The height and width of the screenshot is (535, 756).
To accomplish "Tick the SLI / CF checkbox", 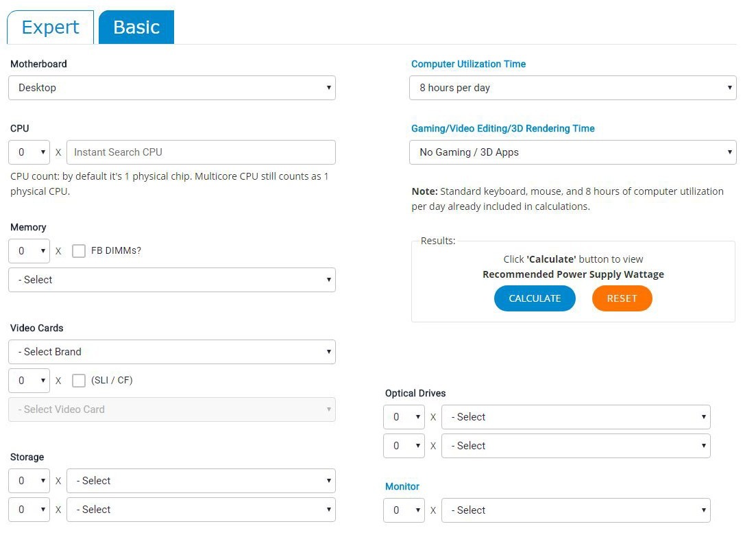I will click(79, 380).
